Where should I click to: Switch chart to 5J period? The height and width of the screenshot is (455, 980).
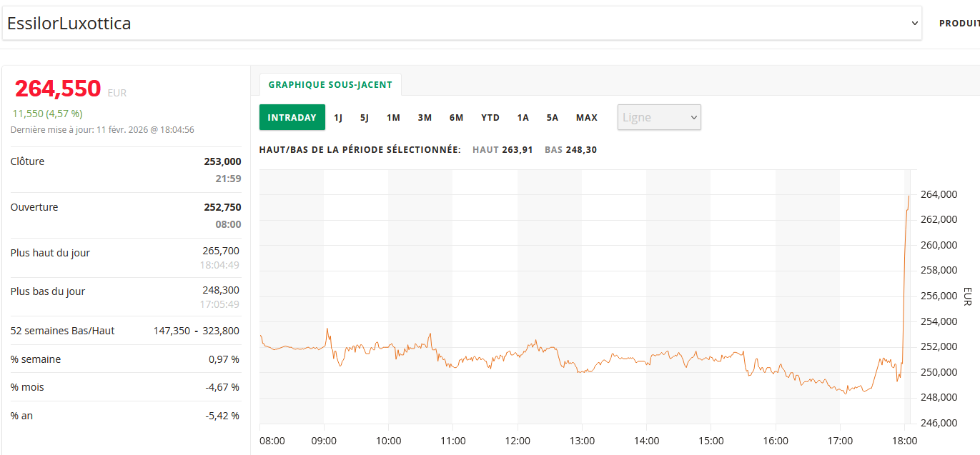pyautogui.click(x=365, y=118)
